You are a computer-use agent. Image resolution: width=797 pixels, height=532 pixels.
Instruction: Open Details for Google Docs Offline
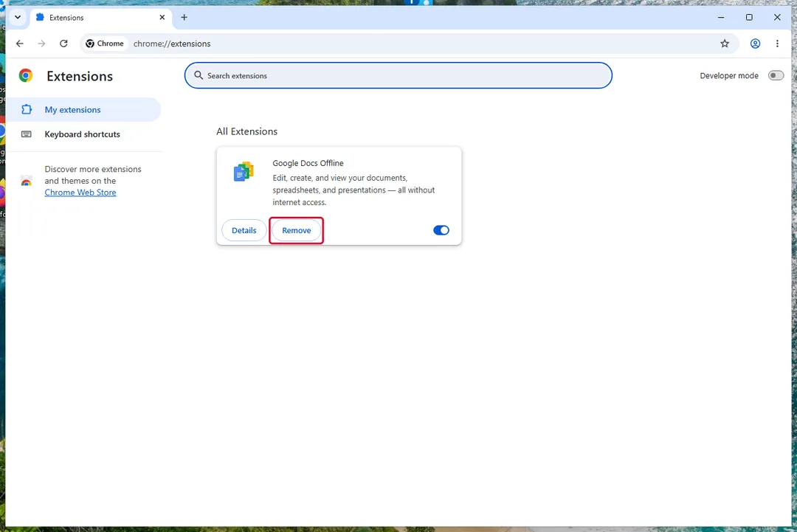tap(244, 231)
